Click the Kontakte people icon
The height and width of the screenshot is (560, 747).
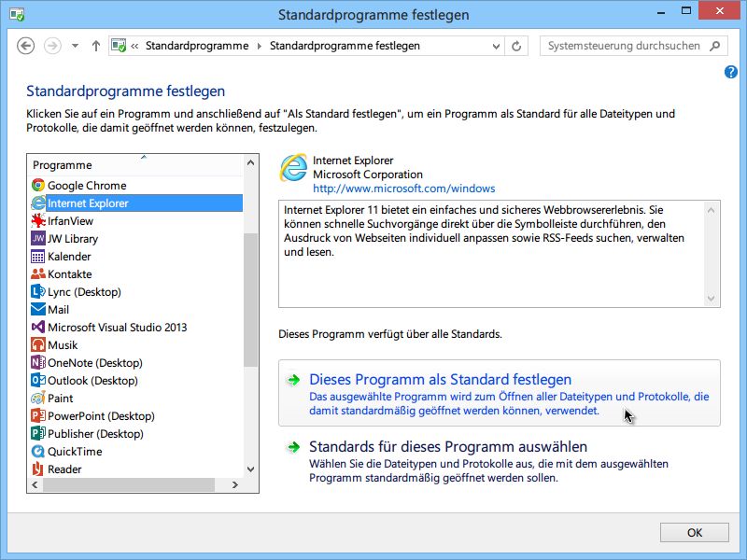38,273
